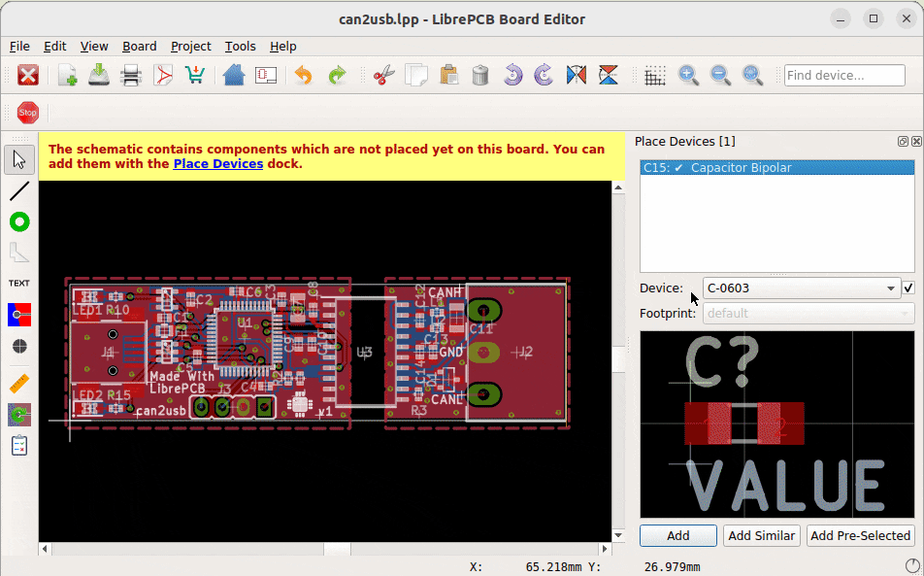Choose the Draw Polygon tool
The height and width of the screenshot is (576, 924).
[x=19, y=254]
